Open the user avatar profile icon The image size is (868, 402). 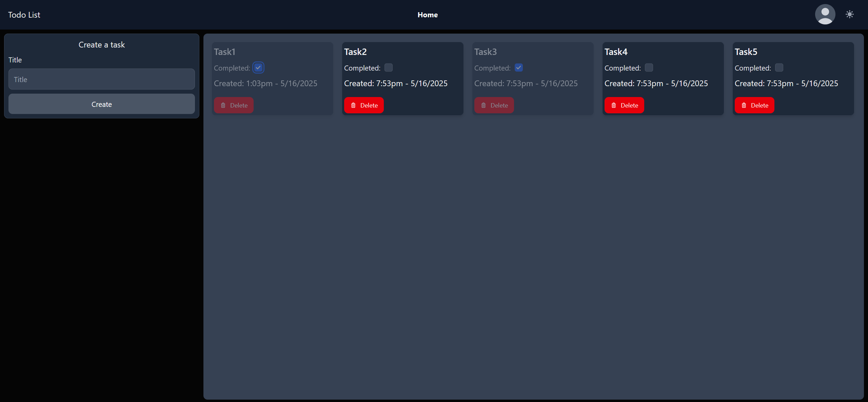pyautogui.click(x=825, y=14)
